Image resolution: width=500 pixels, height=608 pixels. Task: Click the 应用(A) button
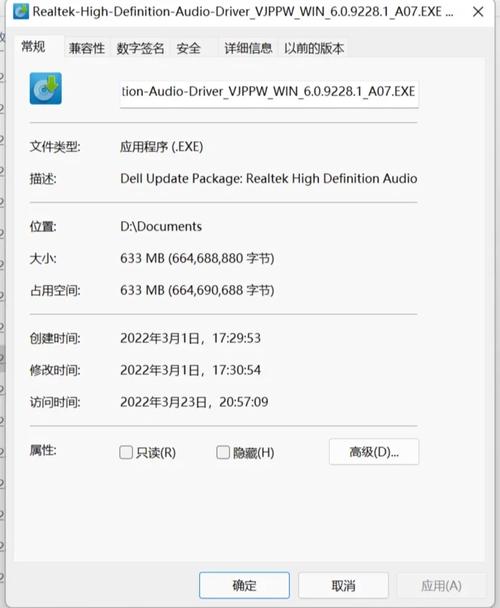coord(441,585)
